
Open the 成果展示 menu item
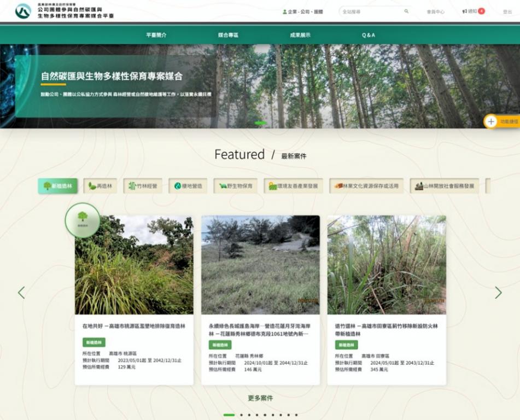tap(300, 35)
